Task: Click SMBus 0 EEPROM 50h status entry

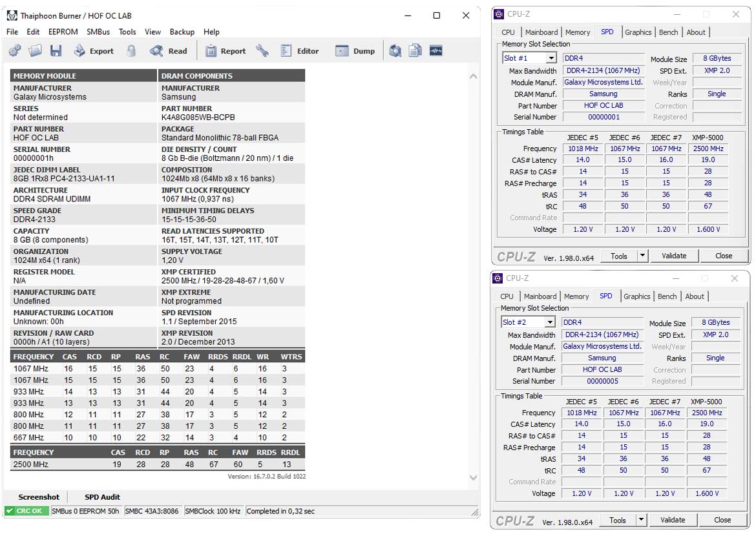Action: 85,511
